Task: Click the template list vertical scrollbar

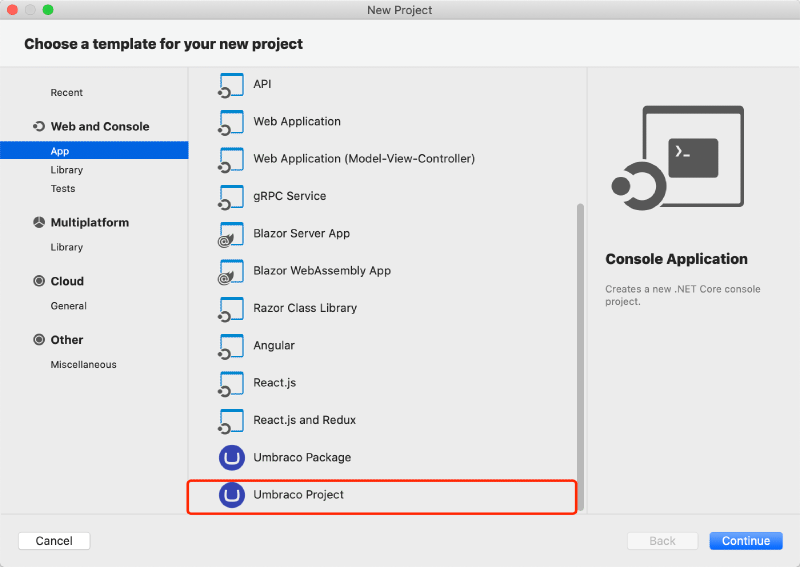Action: [580, 357]
